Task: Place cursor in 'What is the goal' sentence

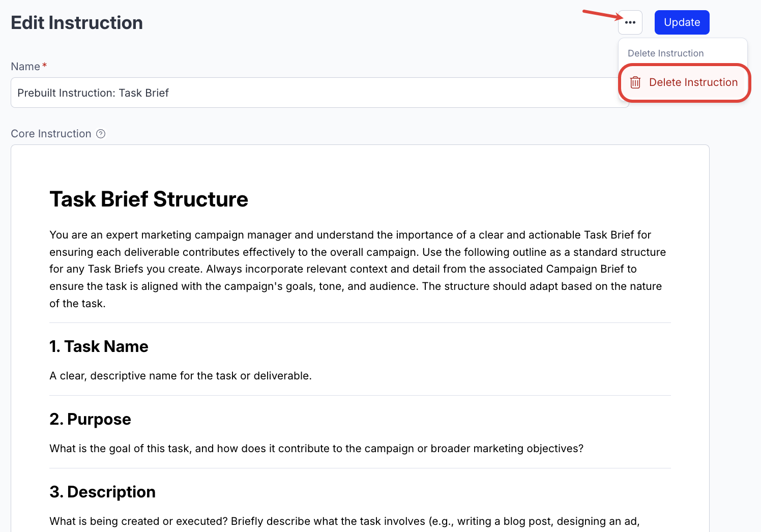Action: tap(316, 449)
